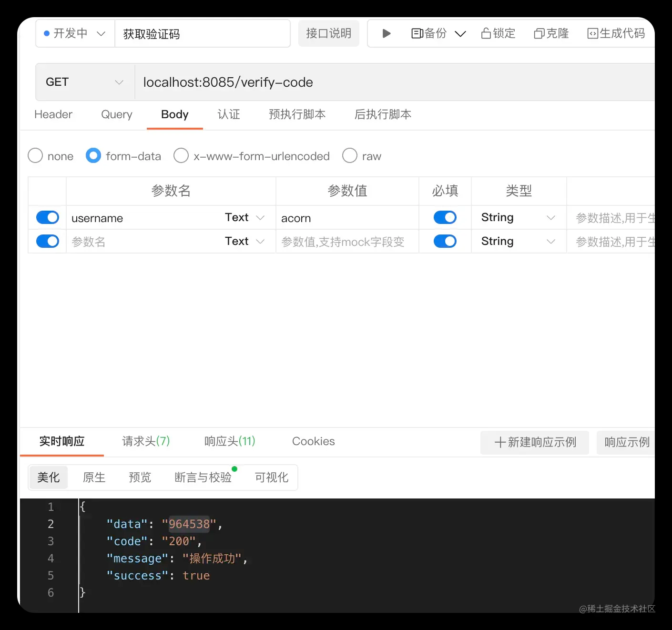The image size is (672, 630).
Task: Open the 响应示例 panel
Action: 626,442
